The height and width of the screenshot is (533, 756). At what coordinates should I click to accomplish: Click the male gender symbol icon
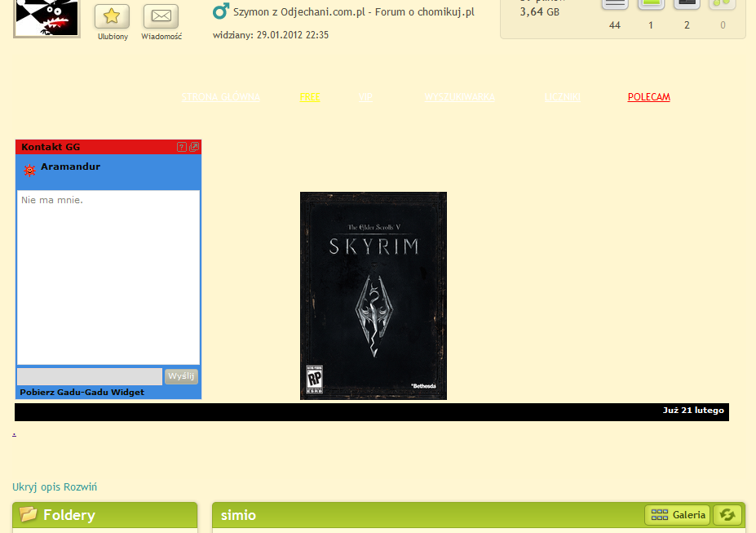pyautogui.click(x=221, y=11)
